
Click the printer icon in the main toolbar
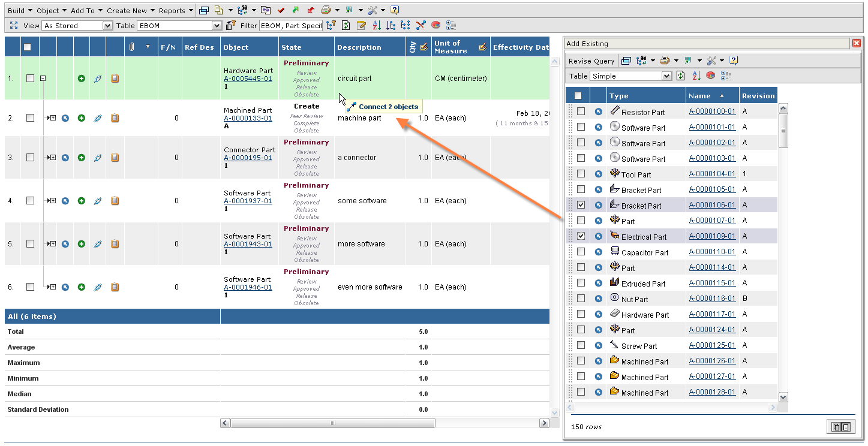click(x=325, y=10)
